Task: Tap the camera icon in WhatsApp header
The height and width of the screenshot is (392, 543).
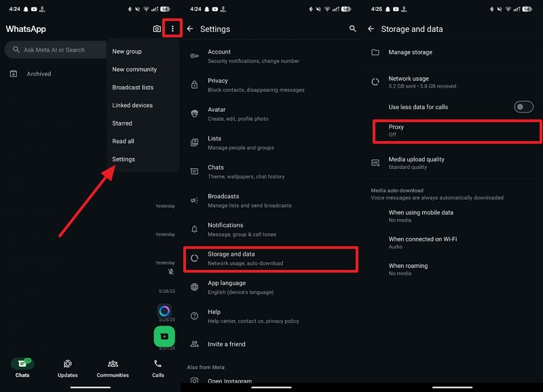Action: 157,29
